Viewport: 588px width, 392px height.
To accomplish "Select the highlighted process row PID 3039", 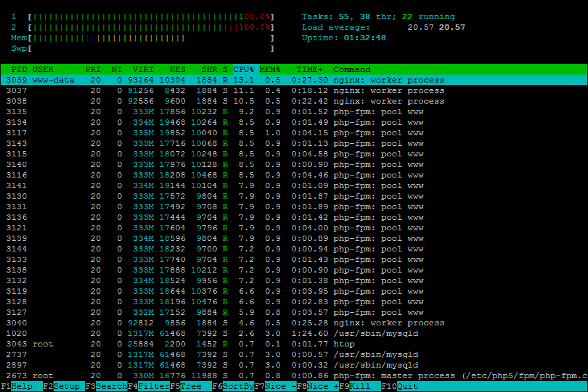I will [x=294, y=80].
